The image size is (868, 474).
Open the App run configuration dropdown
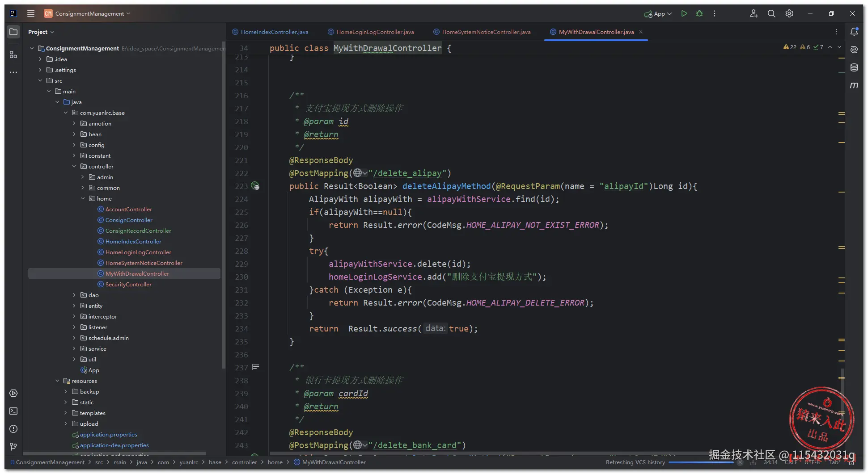(658, 14)
